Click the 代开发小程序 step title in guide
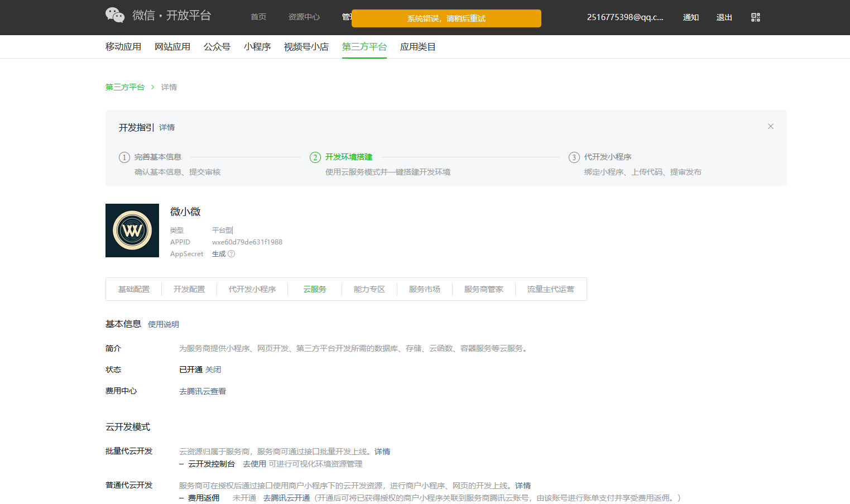Screen dimensions: 850x504 [x=608, y=157]
